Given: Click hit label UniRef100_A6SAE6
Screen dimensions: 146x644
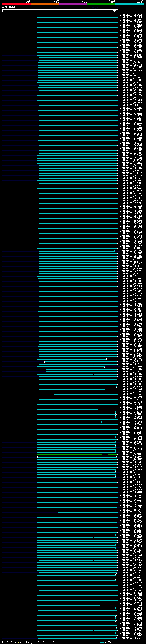Looking at the screenshot, I should pos(131,404).
